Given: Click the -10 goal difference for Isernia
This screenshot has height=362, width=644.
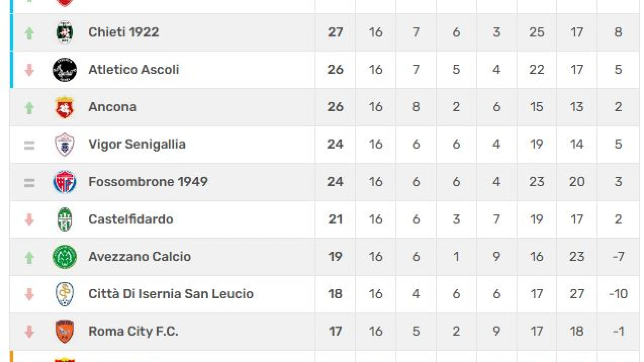Looking at the screenshot, I should (618, 294).
